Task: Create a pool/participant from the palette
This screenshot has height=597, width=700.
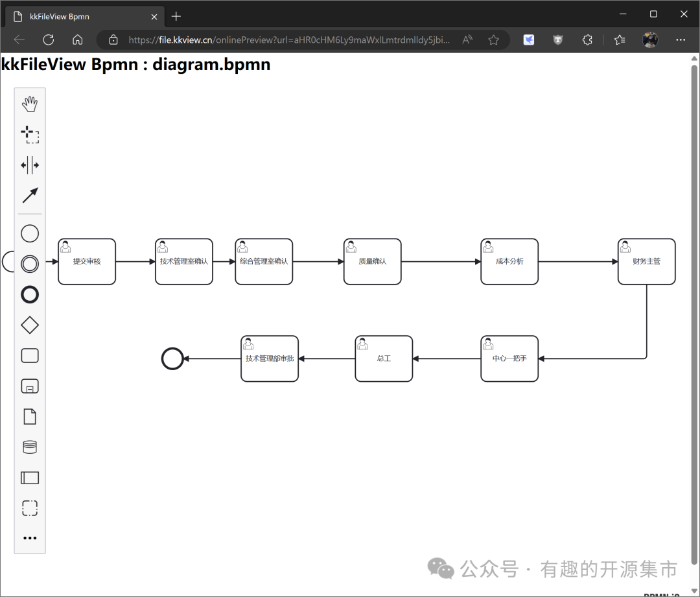Action: tap(30, 478)
